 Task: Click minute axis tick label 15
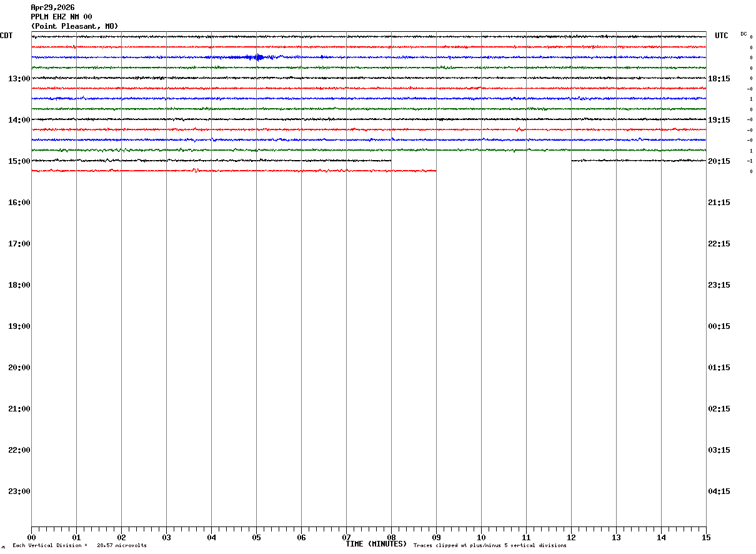[x=706, y=537]
